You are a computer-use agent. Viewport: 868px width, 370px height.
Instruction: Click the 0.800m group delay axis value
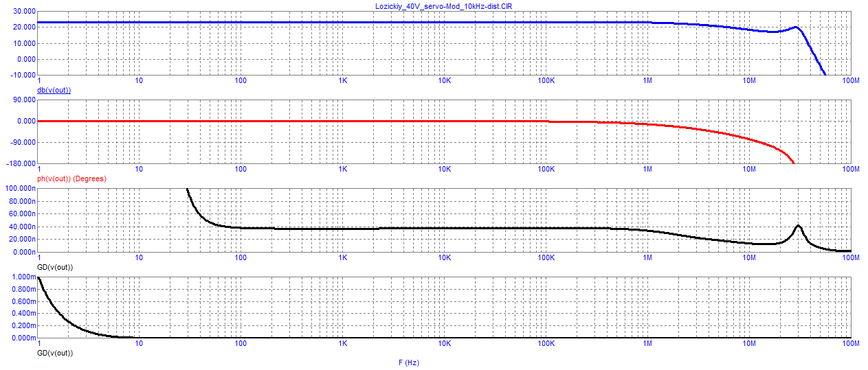click(x=23, y=289)
